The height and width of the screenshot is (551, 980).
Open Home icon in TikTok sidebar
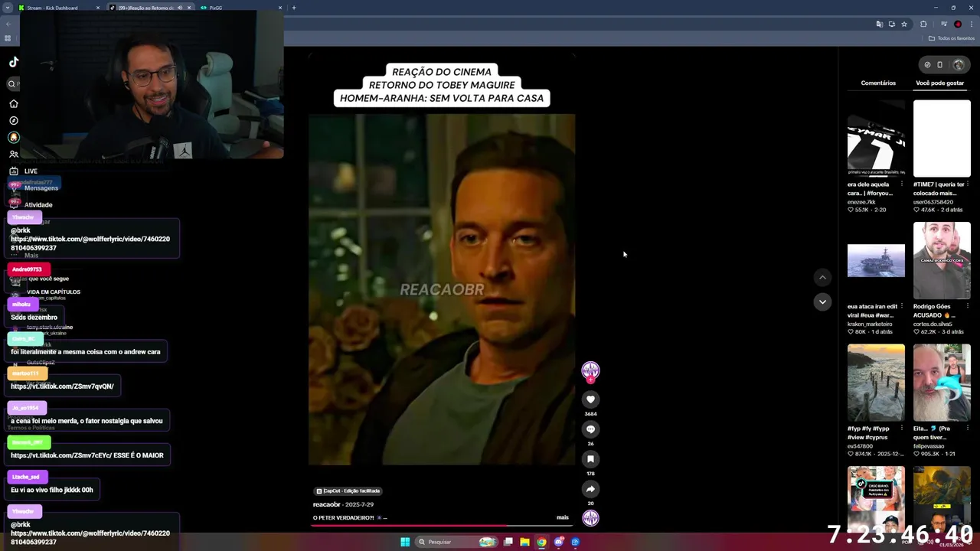13,103
